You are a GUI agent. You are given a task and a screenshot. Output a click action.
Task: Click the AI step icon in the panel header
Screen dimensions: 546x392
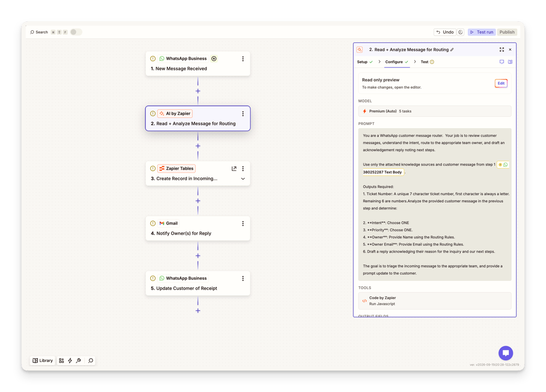(360, 50)
